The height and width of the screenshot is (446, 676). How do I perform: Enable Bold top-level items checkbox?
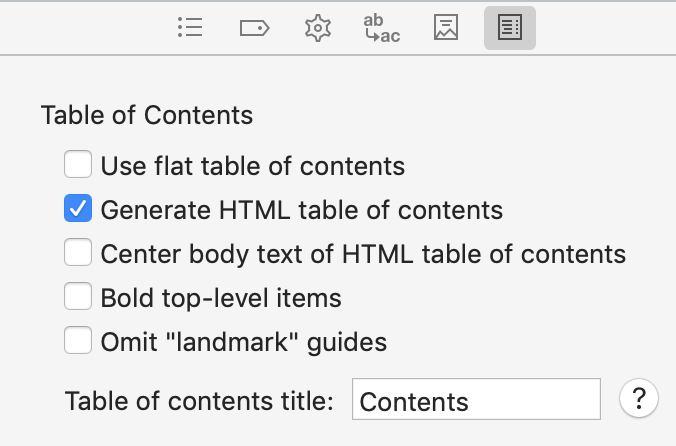78,296
